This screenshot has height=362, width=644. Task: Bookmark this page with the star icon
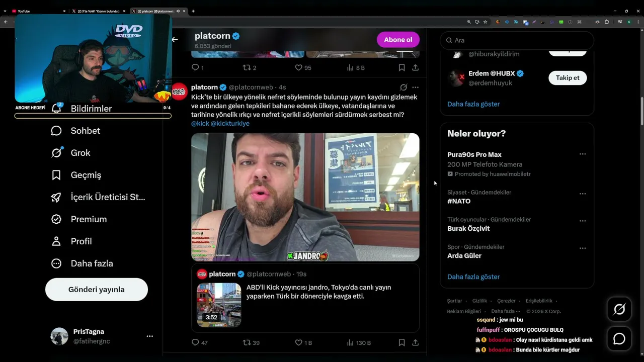pyautogui.click(x=485, y=22)
